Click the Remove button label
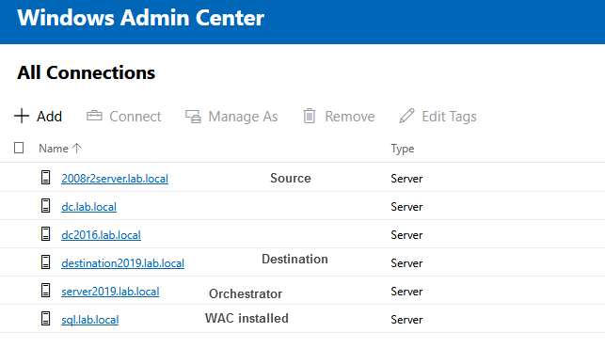605x364 pixels. 350,117
